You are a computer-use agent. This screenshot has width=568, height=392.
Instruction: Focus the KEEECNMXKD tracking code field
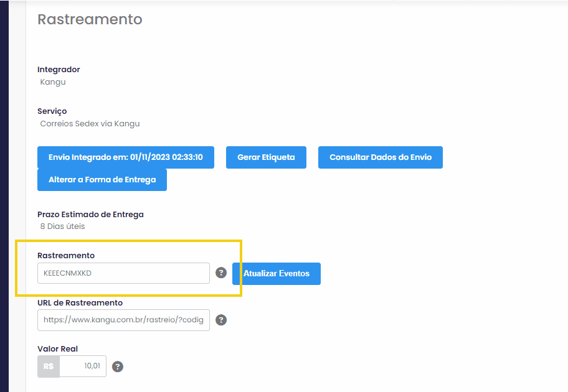coord(123,273)
